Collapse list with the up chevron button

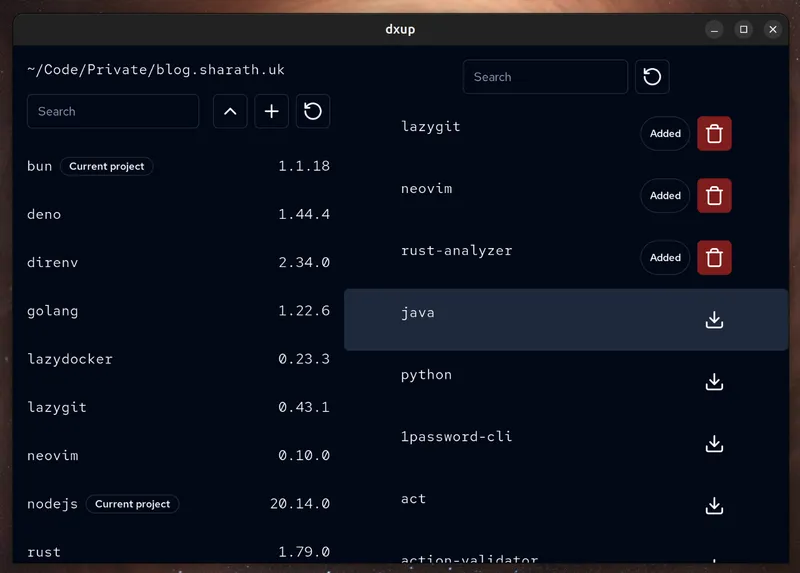[x=230, y=111]
